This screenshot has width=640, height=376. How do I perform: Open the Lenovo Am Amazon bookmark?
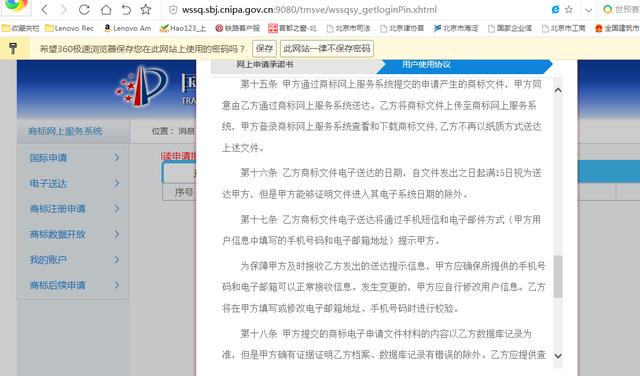[127, 28]
